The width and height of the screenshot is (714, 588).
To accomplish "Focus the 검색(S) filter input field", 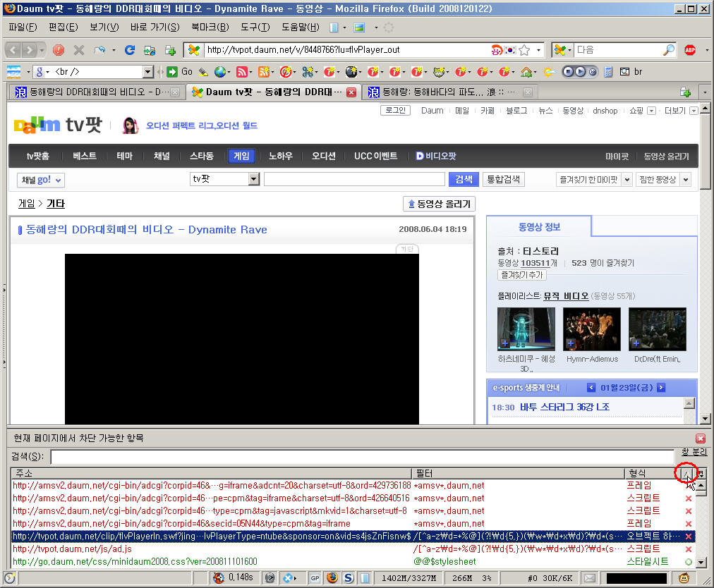I will click(363, 457).
